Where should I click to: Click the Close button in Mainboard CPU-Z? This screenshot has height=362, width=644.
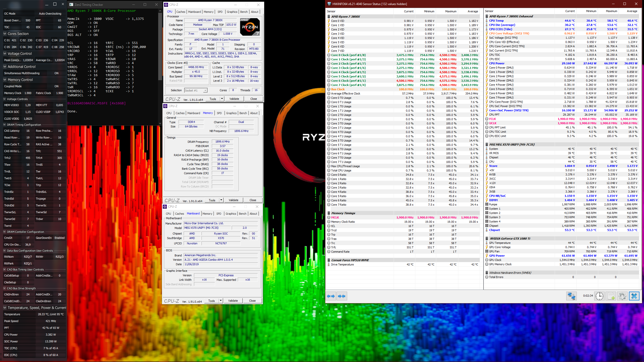click(252, 301)
